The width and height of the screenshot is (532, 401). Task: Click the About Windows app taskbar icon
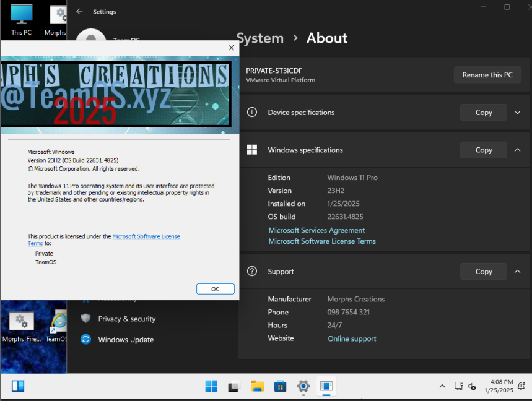[326, 386]
